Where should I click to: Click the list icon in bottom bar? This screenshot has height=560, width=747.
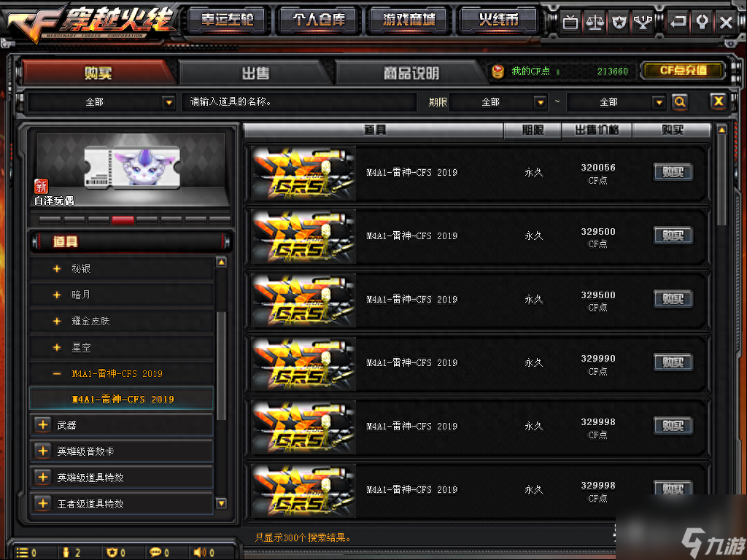click(22, 553)
